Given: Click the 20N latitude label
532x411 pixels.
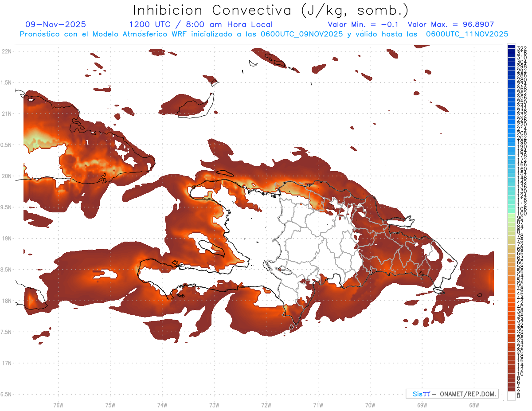Looking at the screenshot, I should pos(7,176).
